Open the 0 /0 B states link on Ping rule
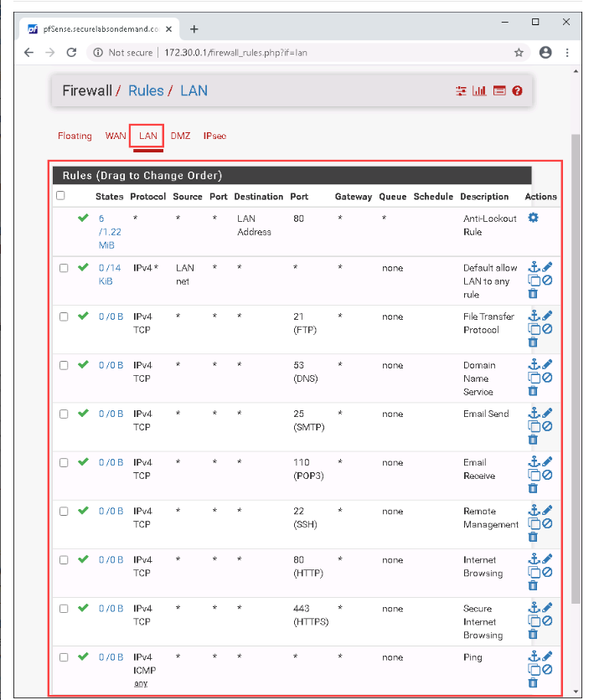This screenshot has width=594, height=700. (111, 657)
